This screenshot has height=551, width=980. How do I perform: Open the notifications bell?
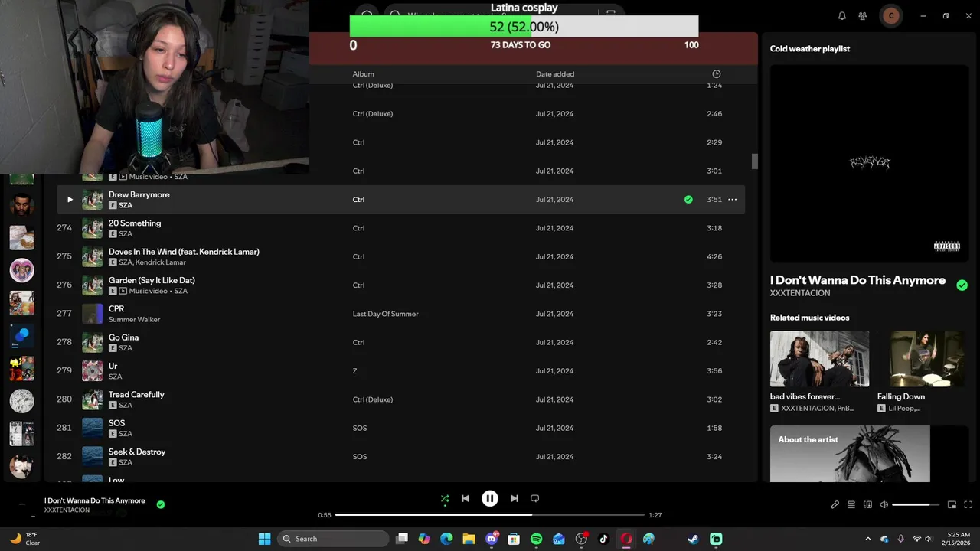[842, 15]
